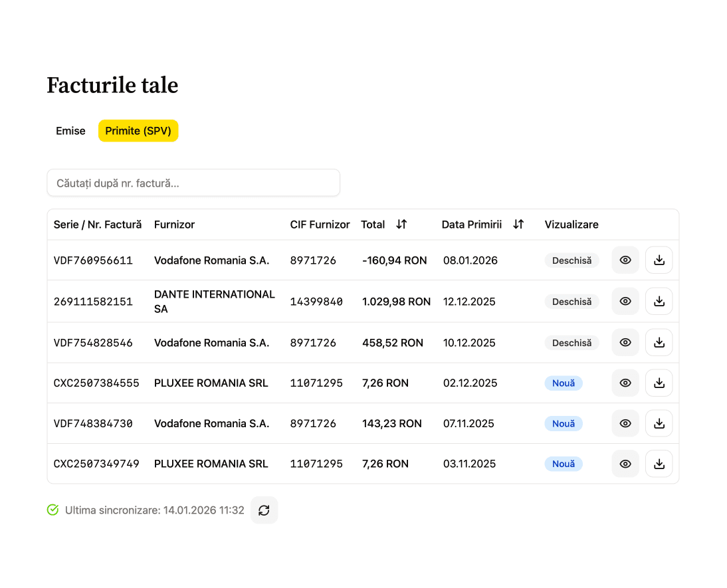Download invoice CXC2507384555
This screenshot has height=588, width=727.
[659, 383]
